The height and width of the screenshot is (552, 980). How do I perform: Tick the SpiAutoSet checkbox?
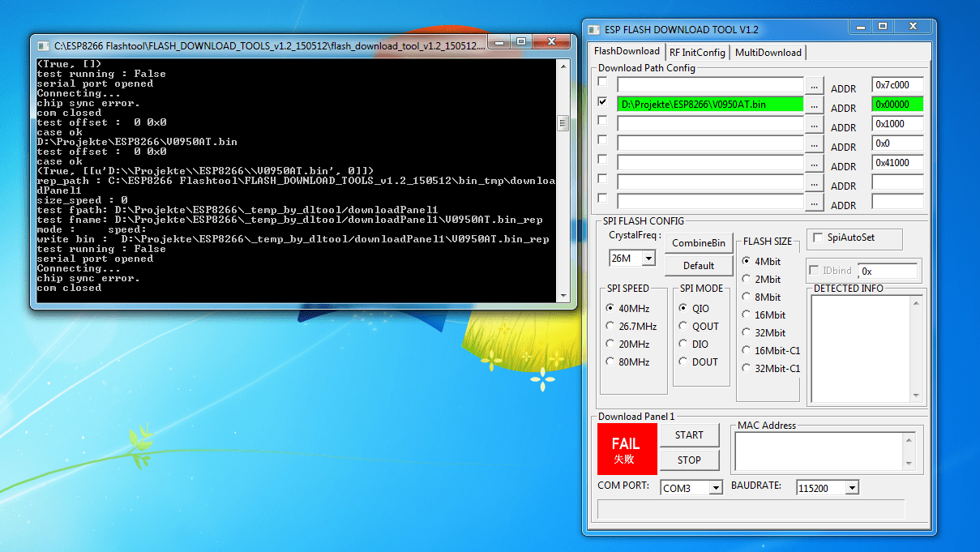[819, 237]
